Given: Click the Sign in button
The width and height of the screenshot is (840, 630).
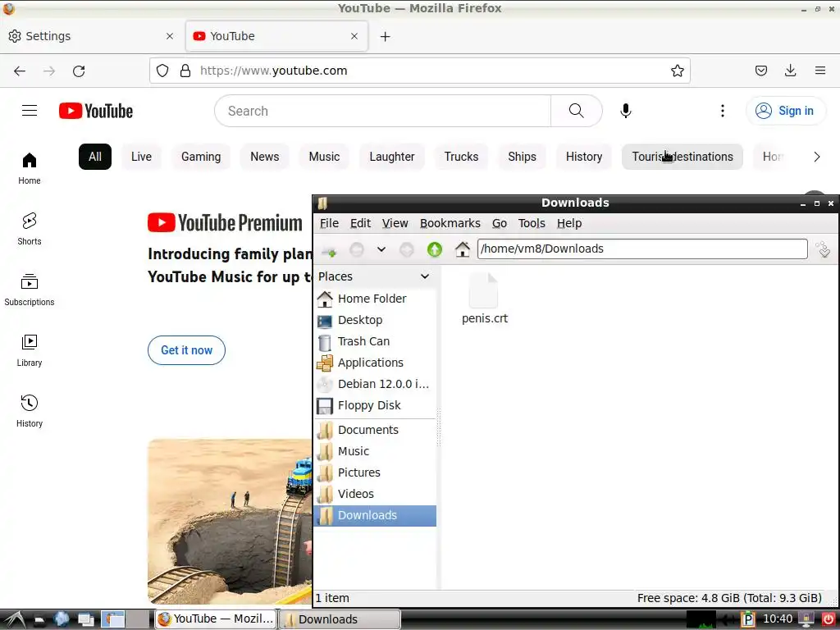Looking at the screenshot, I should 785,111.
